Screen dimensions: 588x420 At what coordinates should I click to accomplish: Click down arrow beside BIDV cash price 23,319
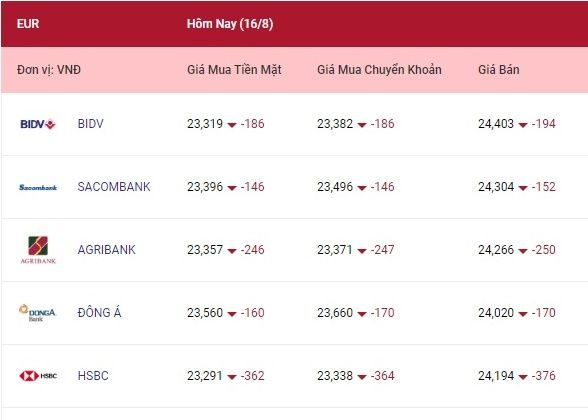[232, 125]
